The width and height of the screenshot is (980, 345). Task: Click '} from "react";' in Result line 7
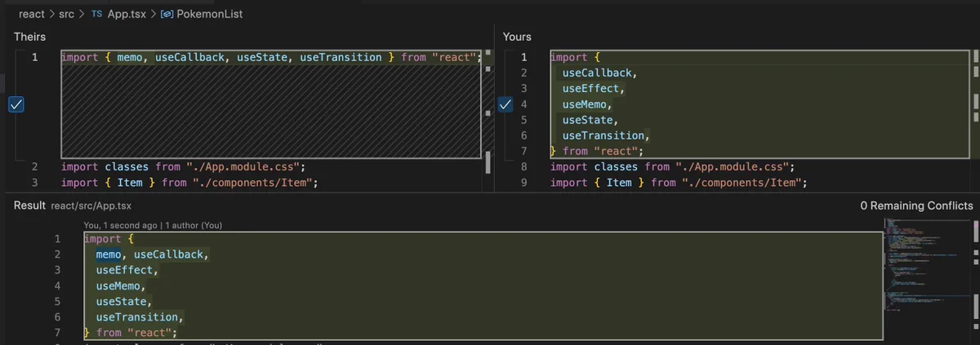tap(131, 333)
